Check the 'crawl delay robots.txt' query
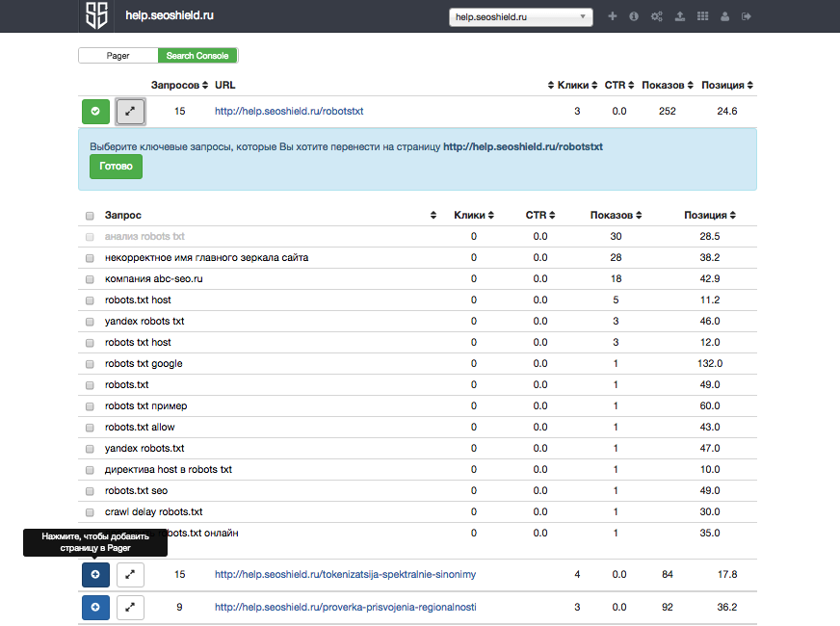Screen dimensions: 840x626 pos(90,512)
